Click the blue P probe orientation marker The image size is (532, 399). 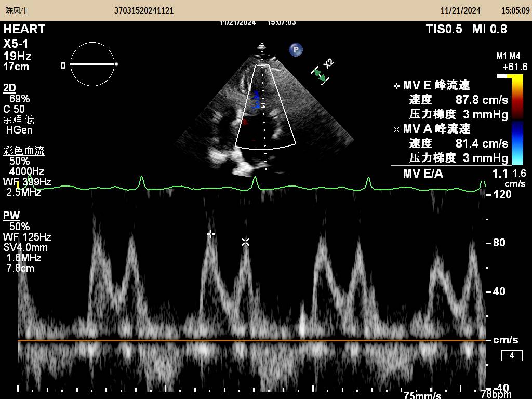pyautogui.click(x=296, y=49)
